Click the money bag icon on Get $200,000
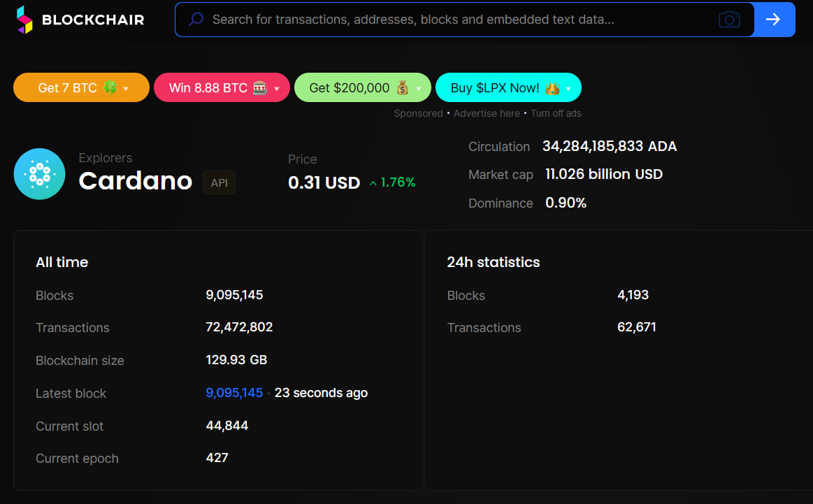813x504 pixels. [403, 87]
